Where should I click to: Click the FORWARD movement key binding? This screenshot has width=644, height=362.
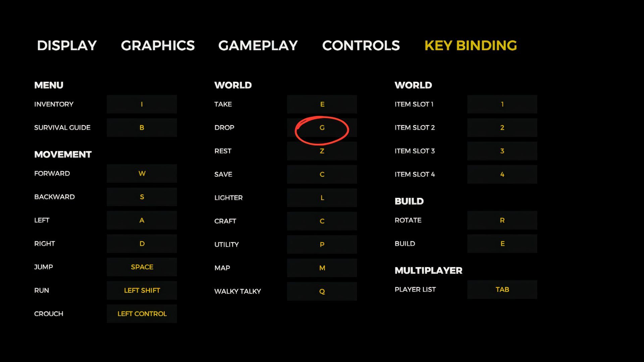point(142,173)
